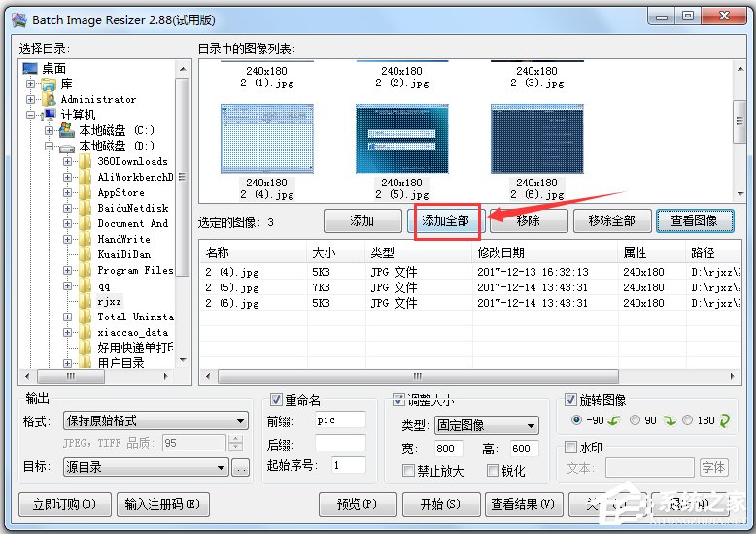Select the 2 (5).jpg row in the file list

(x=470, y=287)
